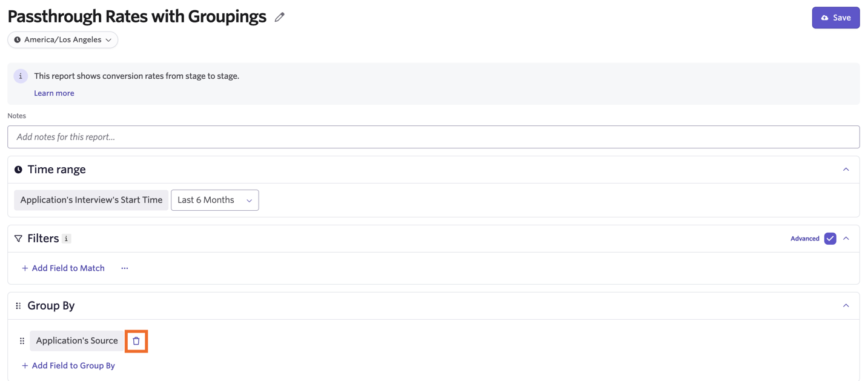Screen dimensions: 868x381
Task: Click the Filters info icon
Action: pos(67,239)
